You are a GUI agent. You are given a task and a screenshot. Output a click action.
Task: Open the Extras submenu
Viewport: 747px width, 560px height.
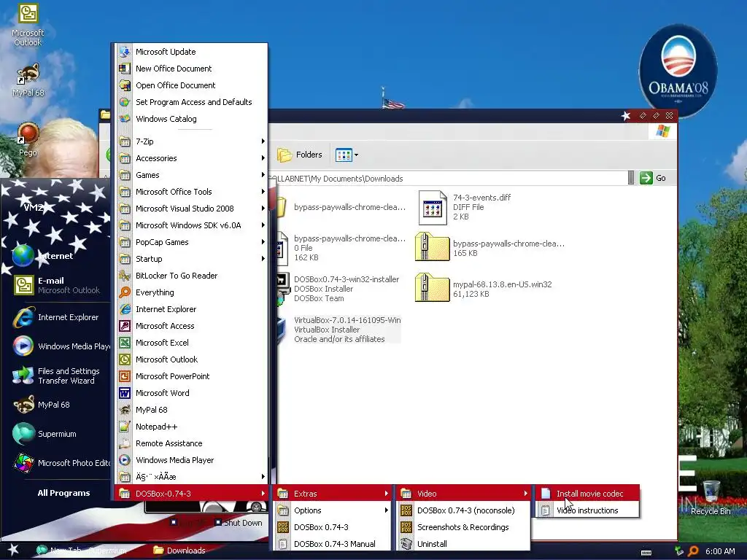pos(333,494)
